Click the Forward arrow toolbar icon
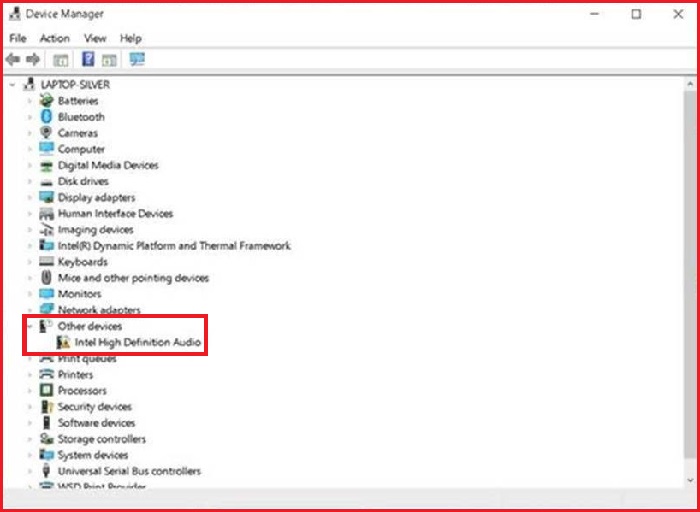 tap(33, 59)
